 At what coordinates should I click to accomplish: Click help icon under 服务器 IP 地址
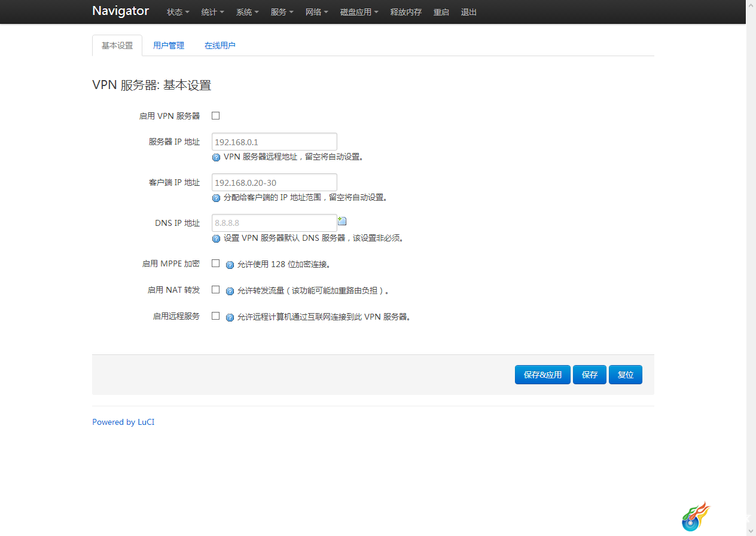coord(217,158)
